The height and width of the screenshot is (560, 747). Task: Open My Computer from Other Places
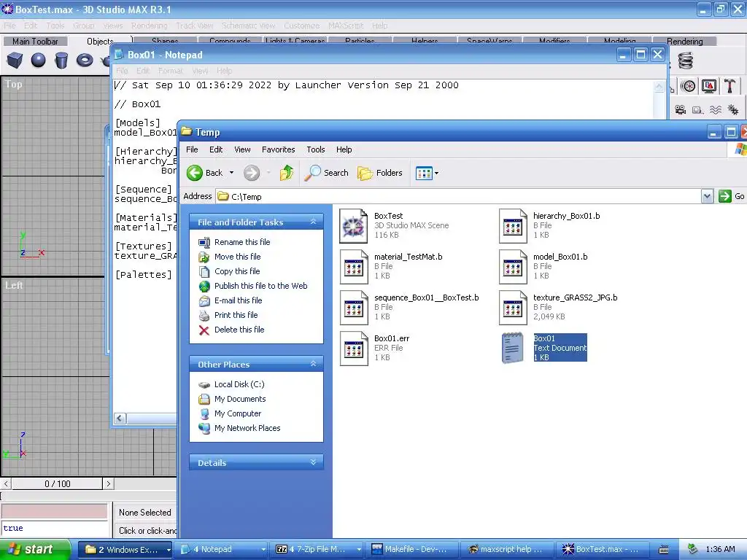[238, 414]
